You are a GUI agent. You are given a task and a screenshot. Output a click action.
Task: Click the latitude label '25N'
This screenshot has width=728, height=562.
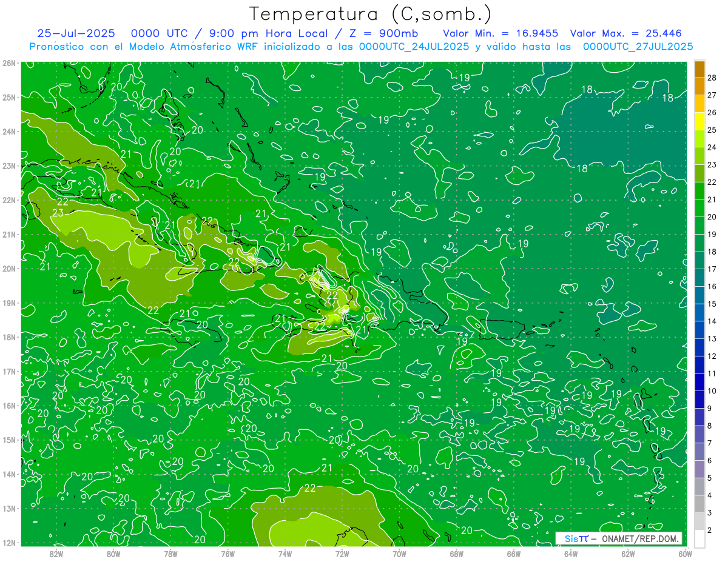click(x=8, y=97)
